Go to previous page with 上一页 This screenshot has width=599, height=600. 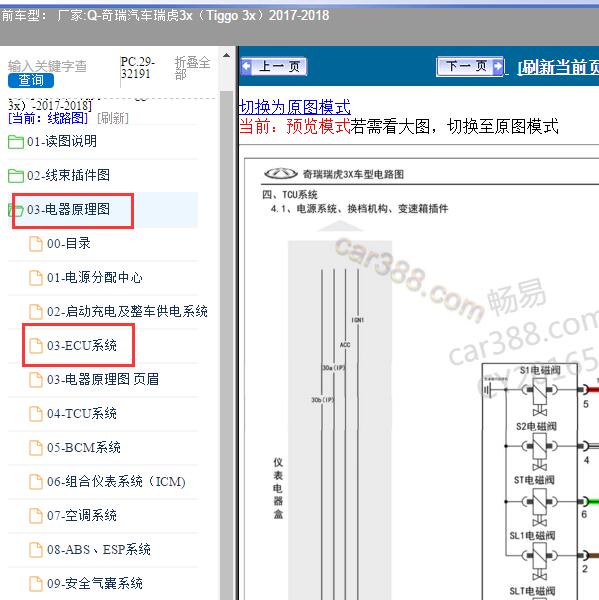pos(274,67)
